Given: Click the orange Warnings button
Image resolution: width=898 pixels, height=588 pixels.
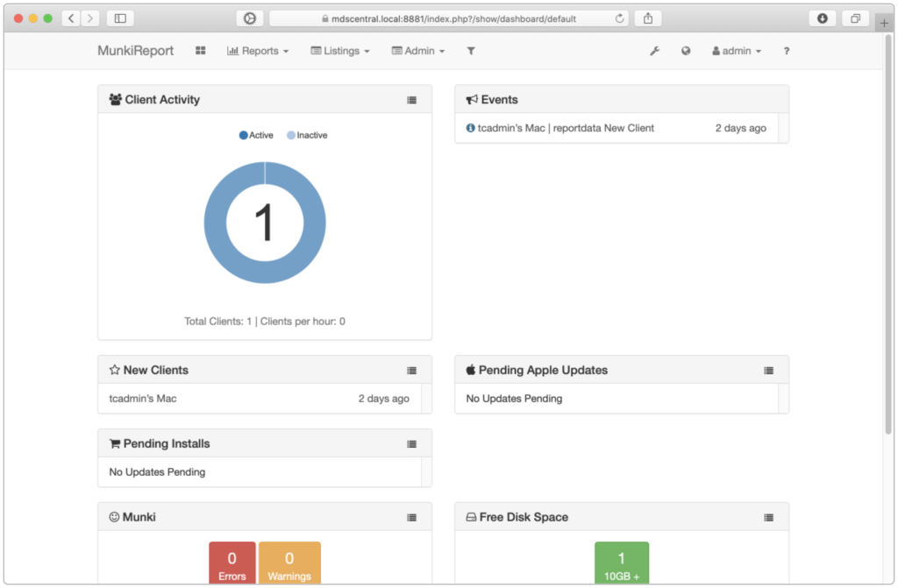Looking at the screenshot, I should (x=289, y=563).
